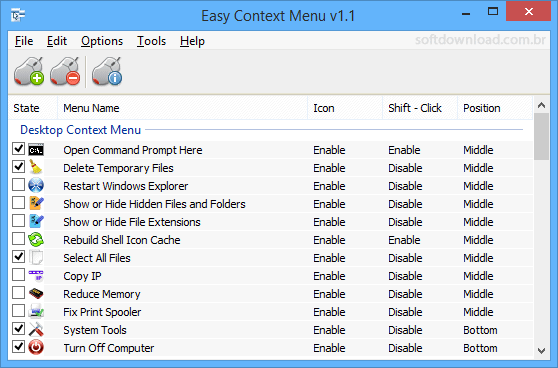Uncheck Open Command Prompt Here
The width and height of the screenshot is (558, 368).
[19, 149]
